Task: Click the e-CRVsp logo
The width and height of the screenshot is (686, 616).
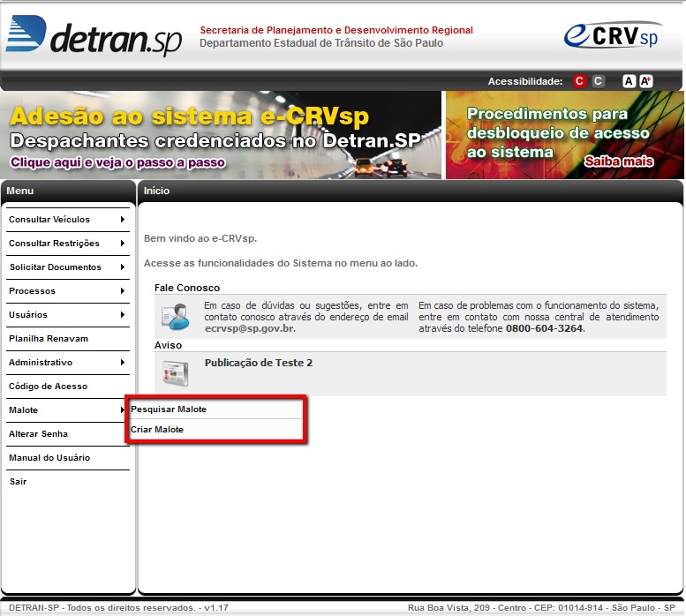Action: pyautogui.click(x=613, y=35)
